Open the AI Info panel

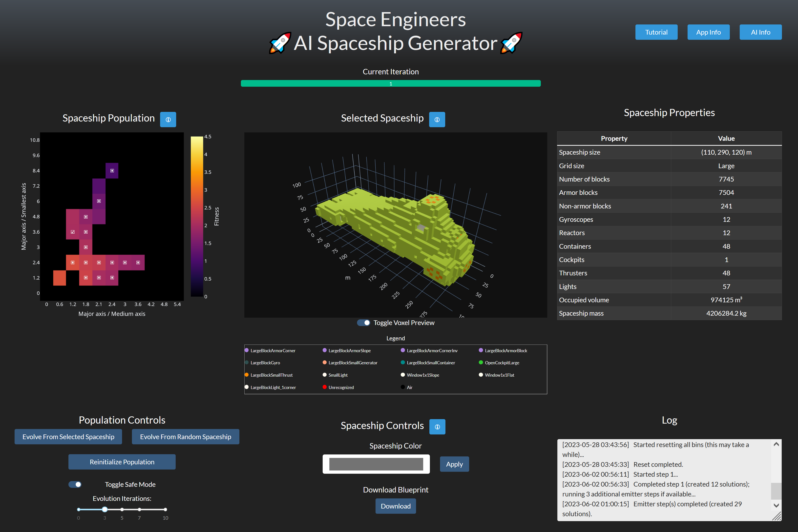pos(760,32)
